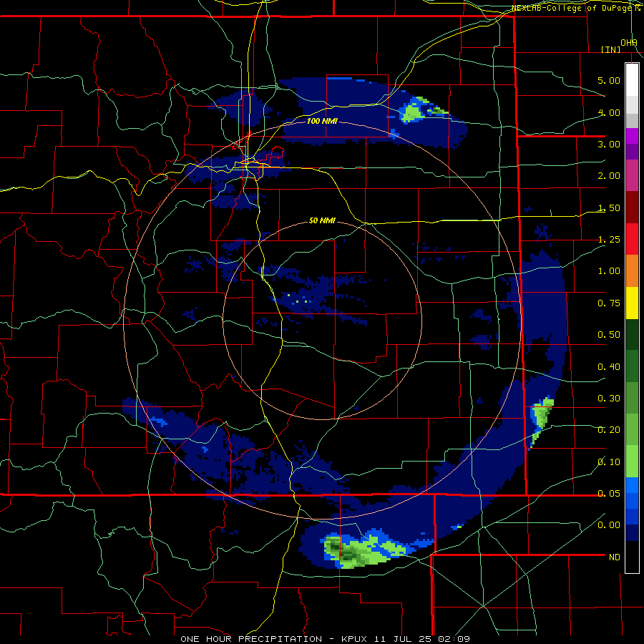
Task: Select the 4.00 legend value
Action: tap(609, 112)
